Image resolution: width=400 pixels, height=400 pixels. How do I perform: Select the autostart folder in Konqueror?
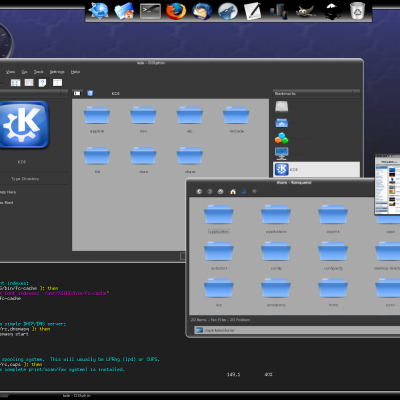(x=219, y=256)
